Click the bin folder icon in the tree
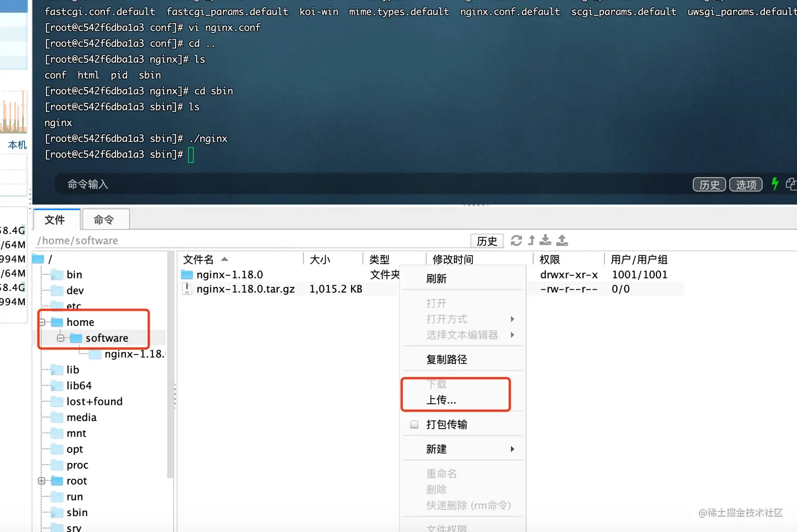This screenshot has height=532, width=797. [57, 274]
